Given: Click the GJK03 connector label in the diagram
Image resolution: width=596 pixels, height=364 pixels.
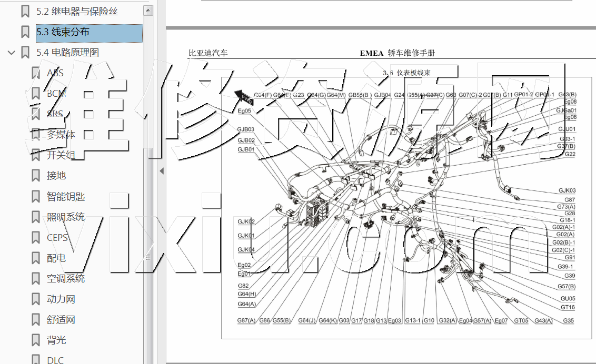Looking at the screenshot, I should 567,190.
